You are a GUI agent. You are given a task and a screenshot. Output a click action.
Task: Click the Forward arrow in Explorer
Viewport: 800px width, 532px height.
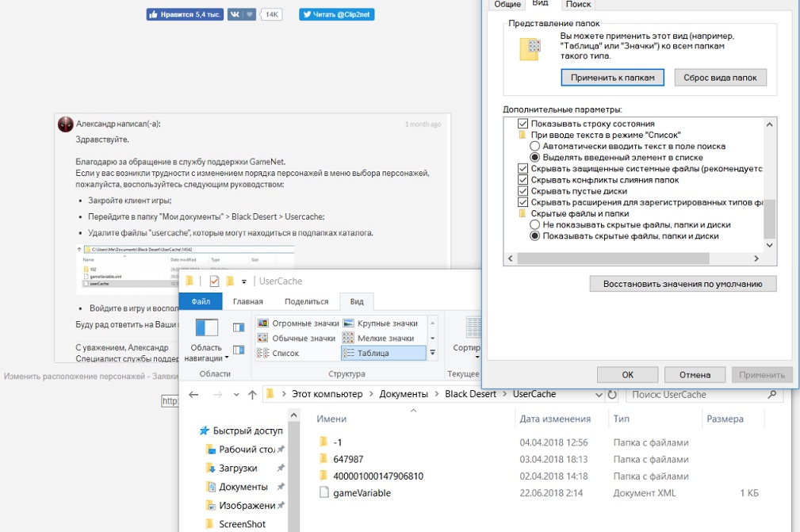[217, 394]
